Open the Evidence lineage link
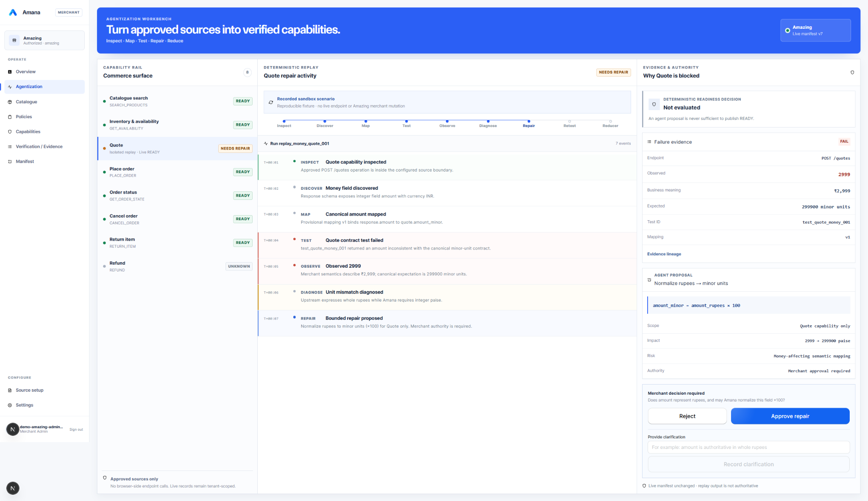Viewport: 868px width, 501px height. tap(664, 254)
